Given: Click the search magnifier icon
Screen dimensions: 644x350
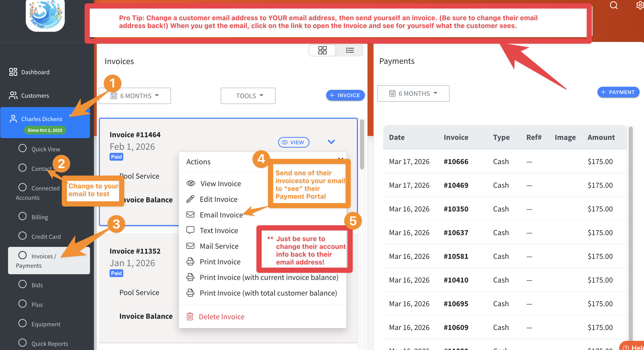Looking at the screenshot, I should tap(614, 5).
